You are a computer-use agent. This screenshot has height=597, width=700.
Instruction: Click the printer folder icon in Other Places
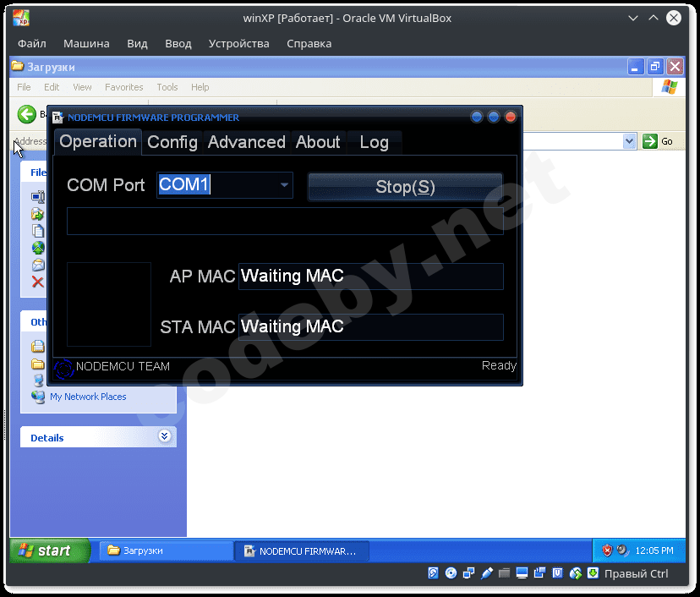click(x=38, y=346)
